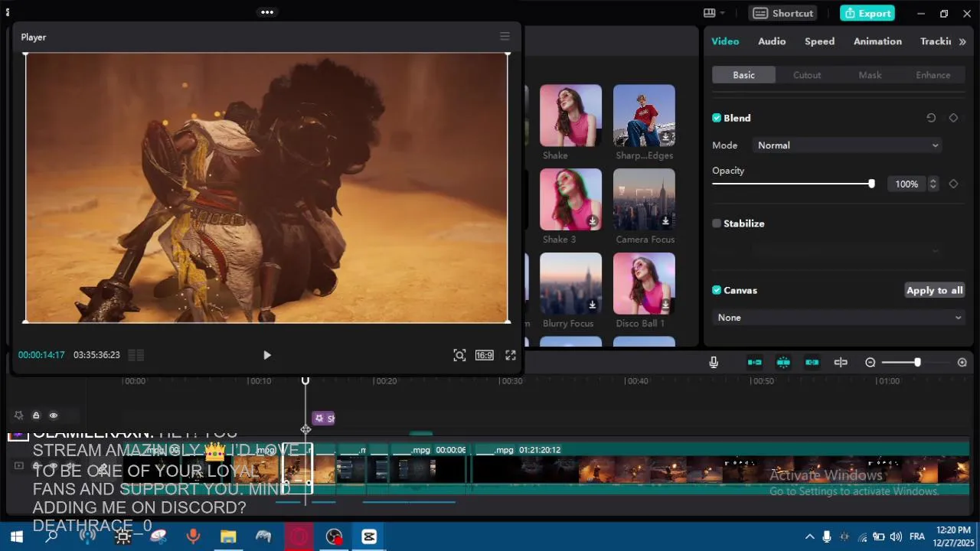Image resolution: width=980 pixels, height=551 pixels.
Task: Click the opacity value stepper arrows
Action: tap(933, 184)
